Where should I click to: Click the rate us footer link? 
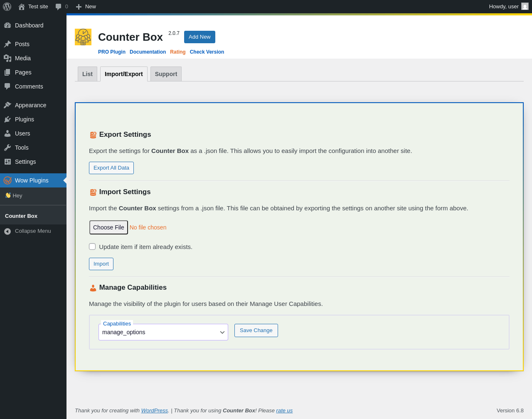click(x=284, y=410)
